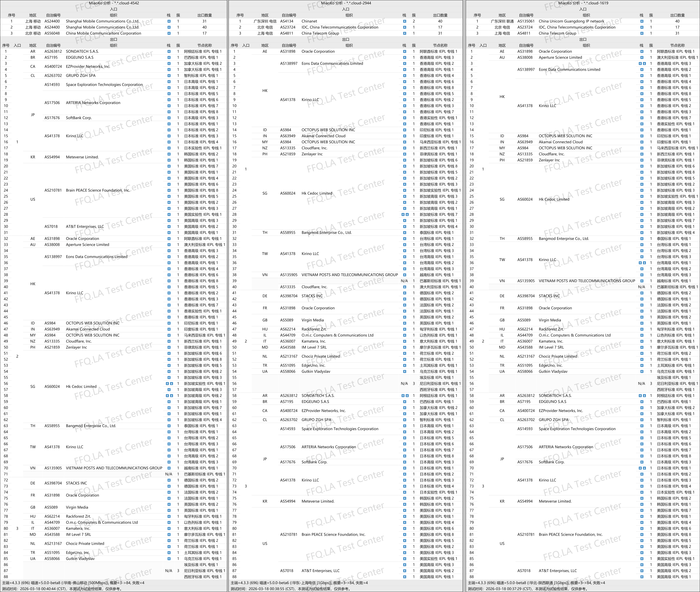700x592 pixels.
Task: Select "China Unicom Guangdong IP network" entry
Action: click(571, 21)
